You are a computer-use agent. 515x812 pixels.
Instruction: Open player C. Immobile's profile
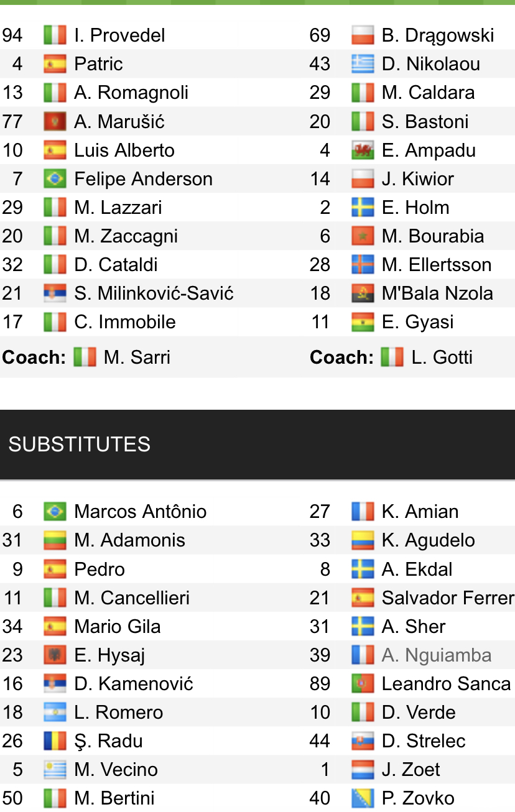click(x=124, y=322)
